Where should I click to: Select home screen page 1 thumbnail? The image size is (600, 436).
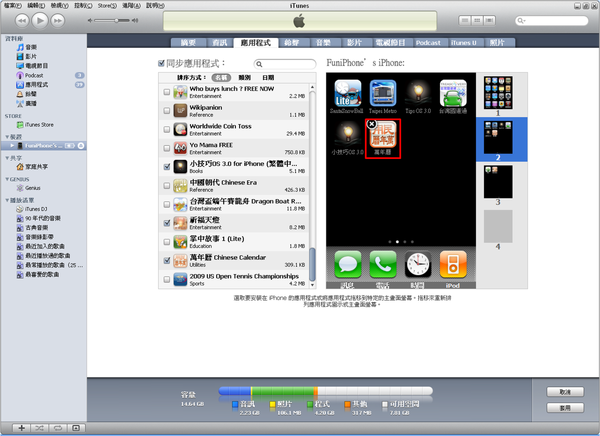[498, 93]
